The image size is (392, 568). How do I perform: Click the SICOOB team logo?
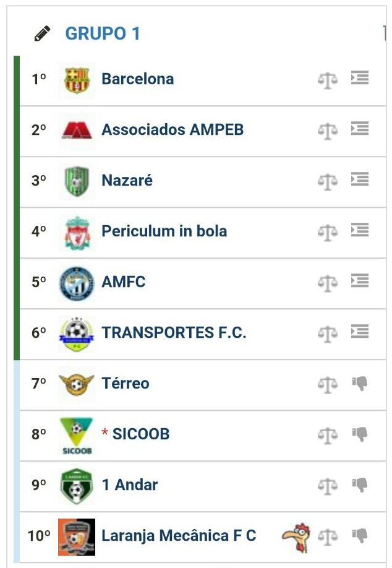coord(77,436)
